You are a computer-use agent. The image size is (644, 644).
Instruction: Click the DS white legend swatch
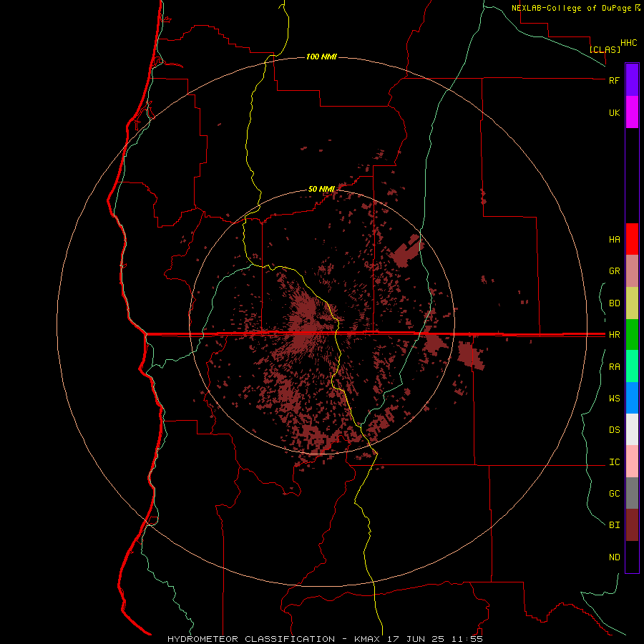[632, 429]
